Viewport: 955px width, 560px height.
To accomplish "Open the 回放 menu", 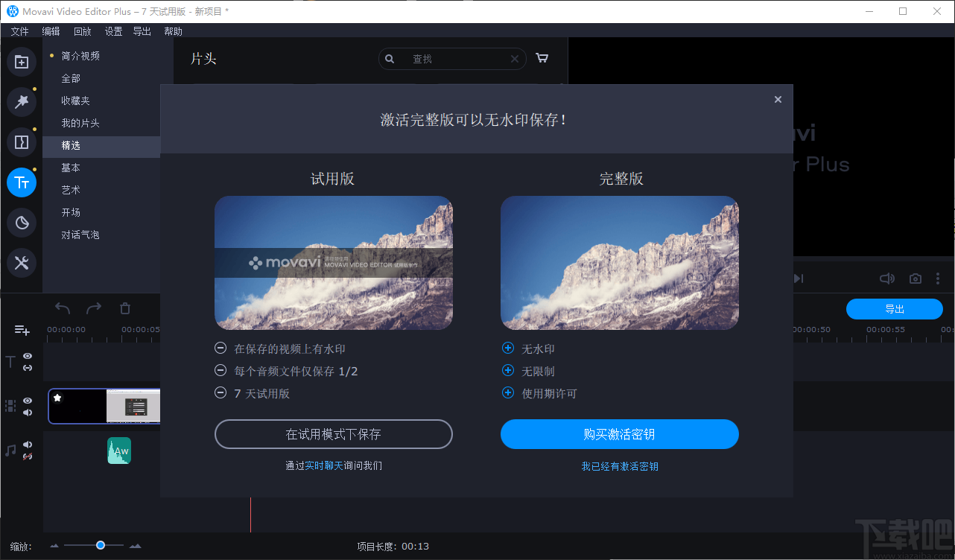I will click(83, 31).
